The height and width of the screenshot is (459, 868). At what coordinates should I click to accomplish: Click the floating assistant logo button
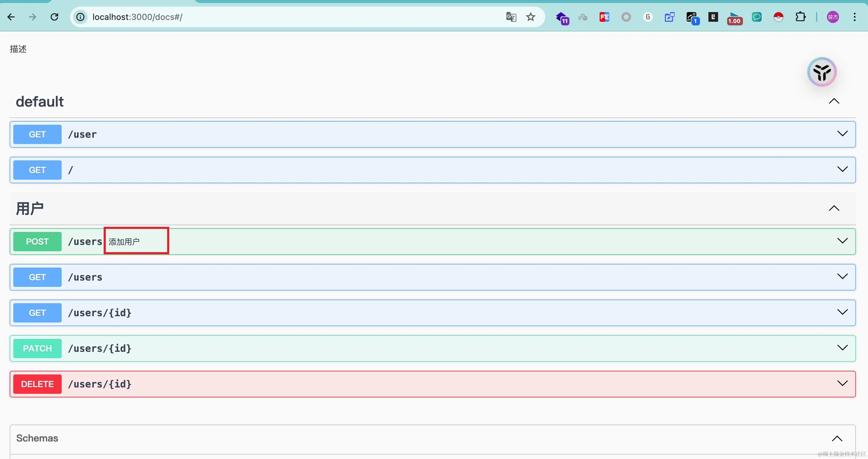[821, 72]
